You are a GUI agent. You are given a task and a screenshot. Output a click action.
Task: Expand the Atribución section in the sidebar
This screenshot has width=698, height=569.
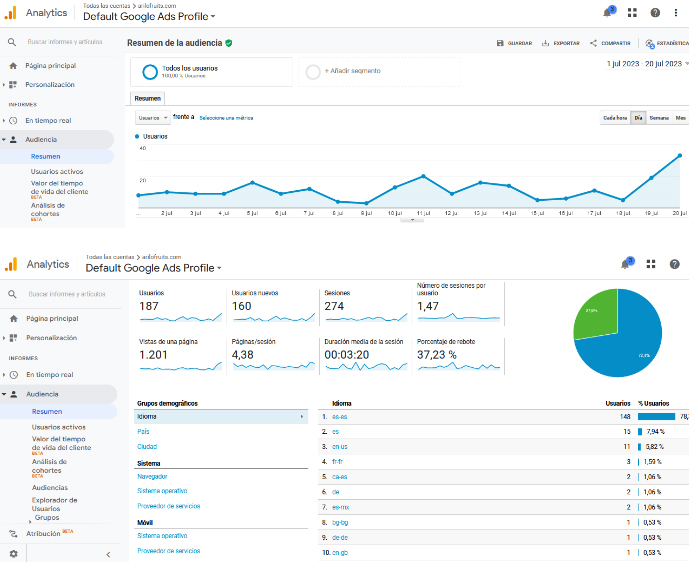[44, 534]
